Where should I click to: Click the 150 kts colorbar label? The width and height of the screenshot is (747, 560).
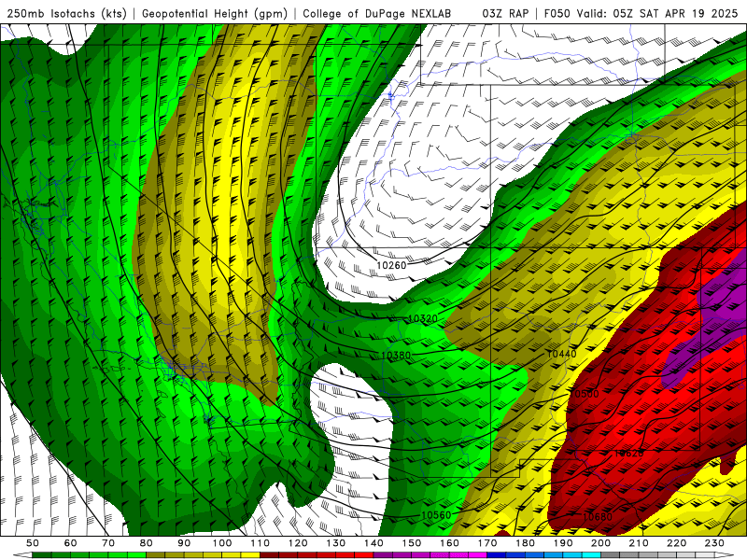[x=412, y=543]
